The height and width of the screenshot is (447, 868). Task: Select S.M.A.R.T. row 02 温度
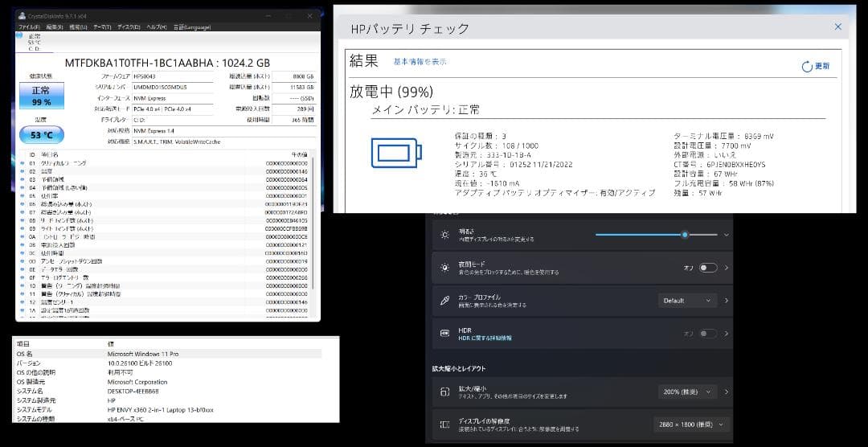[x=165, y=172]
